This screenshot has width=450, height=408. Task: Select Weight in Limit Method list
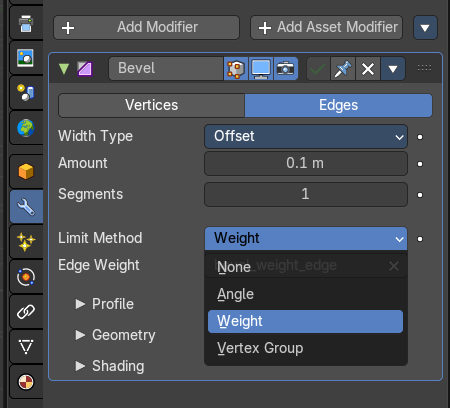coord(305,321)
